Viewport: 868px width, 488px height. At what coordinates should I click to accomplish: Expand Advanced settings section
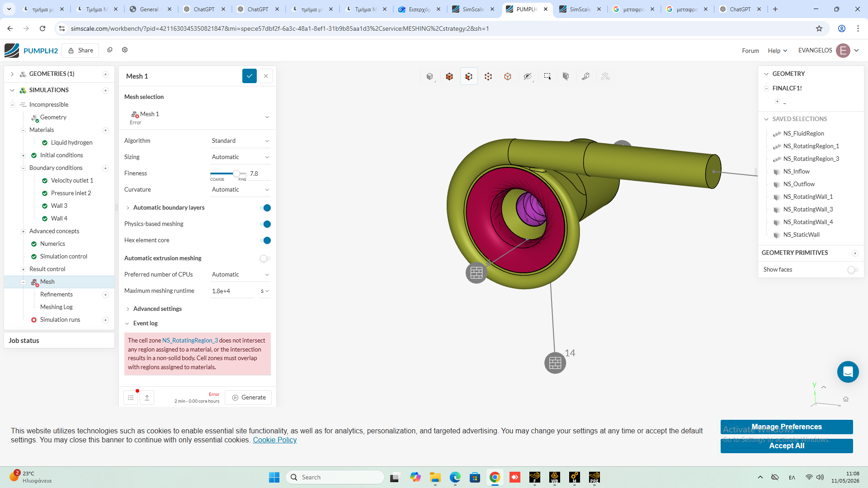(x=157, y=309)
